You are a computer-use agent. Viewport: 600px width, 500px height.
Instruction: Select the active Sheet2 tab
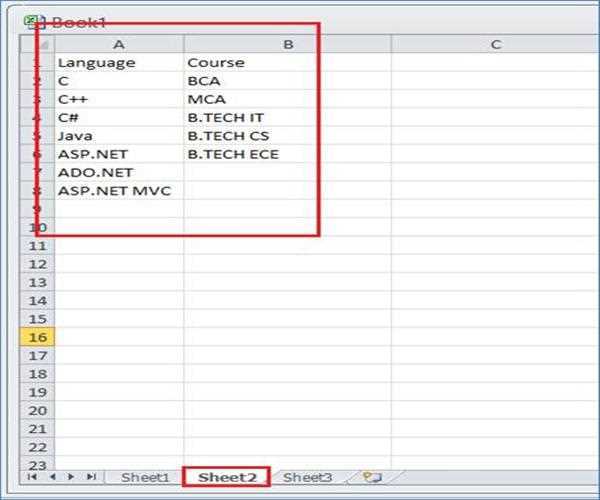tap(226, 478)
